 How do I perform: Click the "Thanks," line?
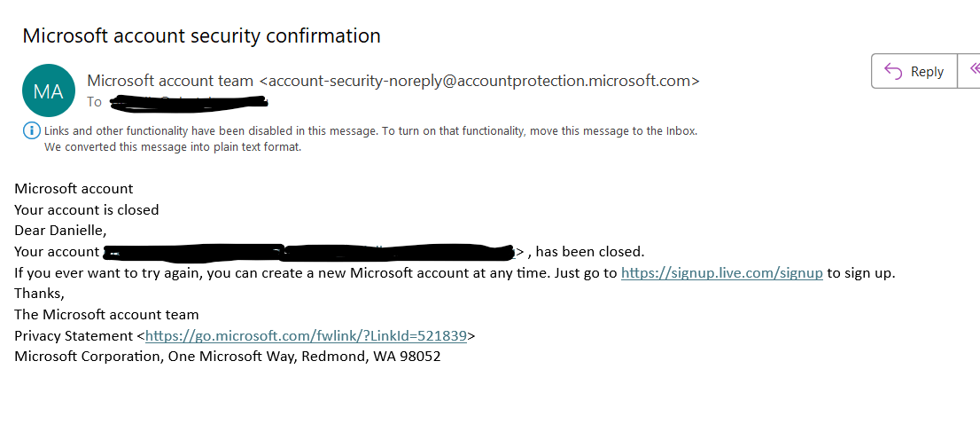click(40, 294)
